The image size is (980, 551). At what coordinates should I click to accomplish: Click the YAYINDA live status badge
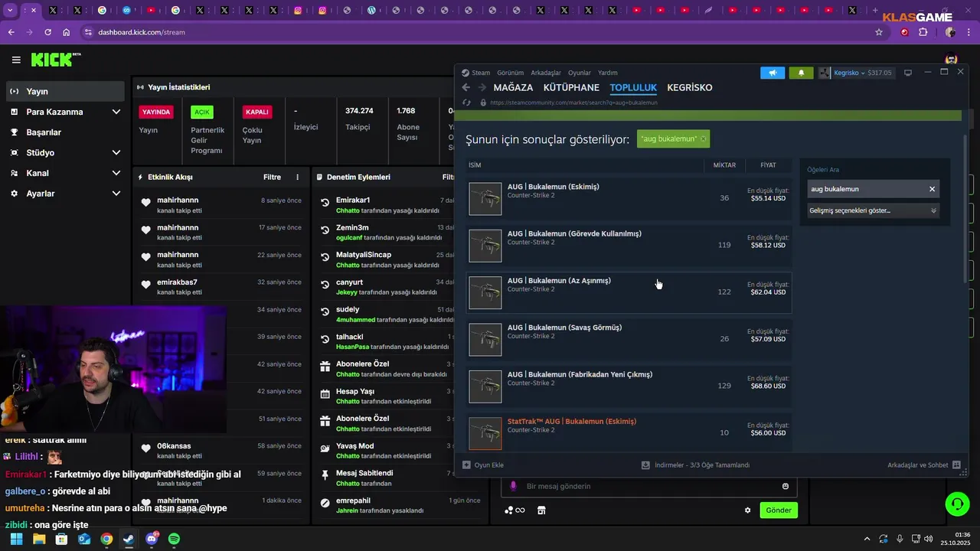pos(156,112)
